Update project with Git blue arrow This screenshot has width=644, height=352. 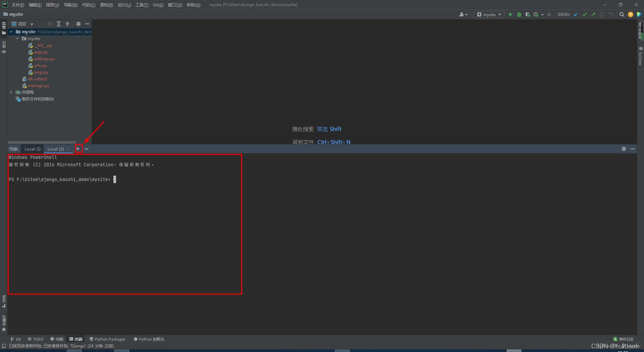point(576,14)
